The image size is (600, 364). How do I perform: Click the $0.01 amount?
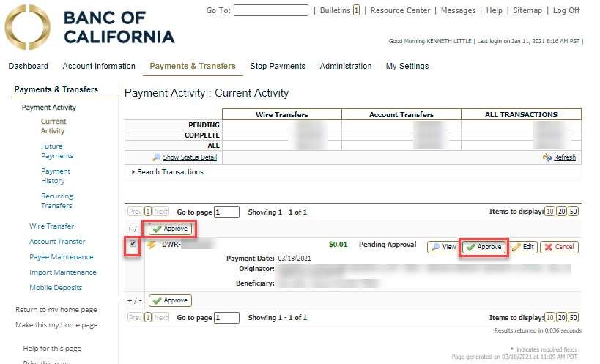pyautogui.click(x=338, y=245)
